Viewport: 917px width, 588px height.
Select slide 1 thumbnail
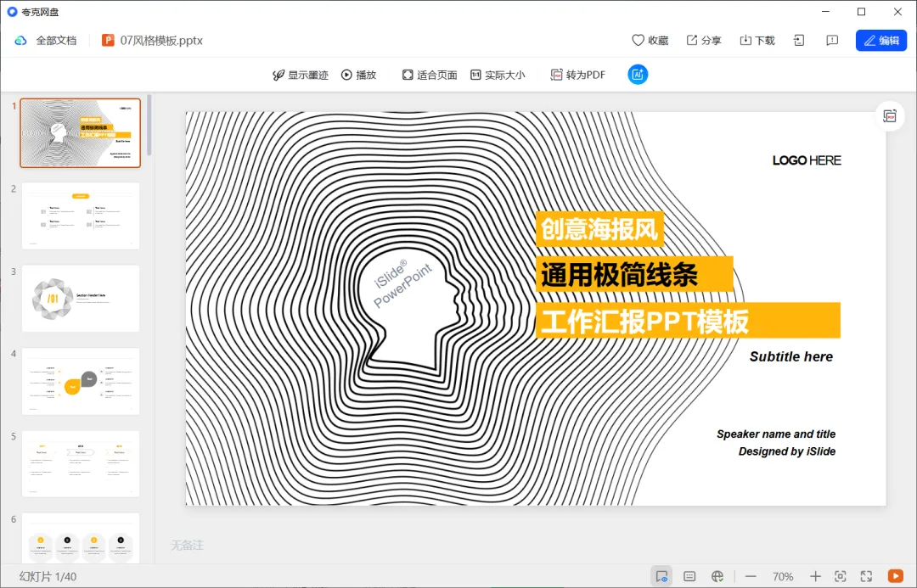[x=81, y=133]
